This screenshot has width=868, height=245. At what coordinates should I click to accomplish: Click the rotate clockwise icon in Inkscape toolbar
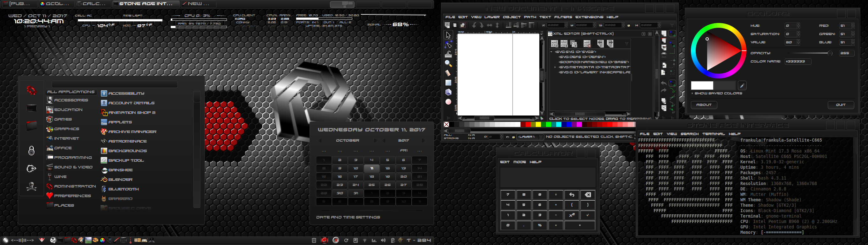(482, 25)
